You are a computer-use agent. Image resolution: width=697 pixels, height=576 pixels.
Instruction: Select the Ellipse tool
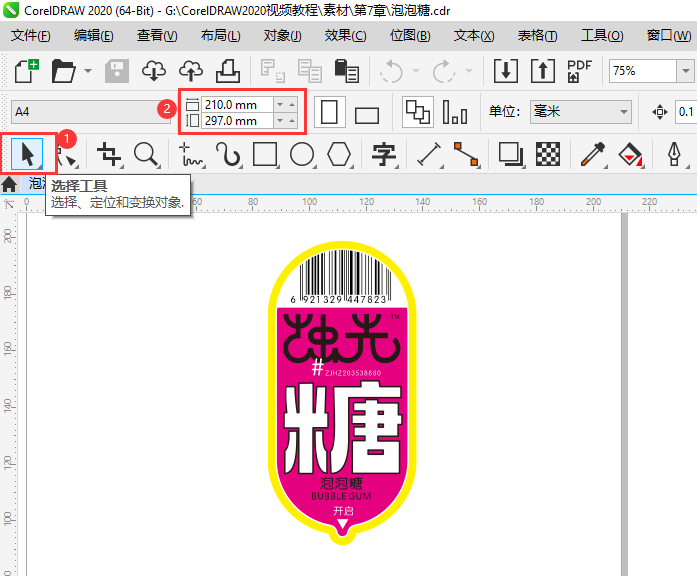click(x=302, y=154)
